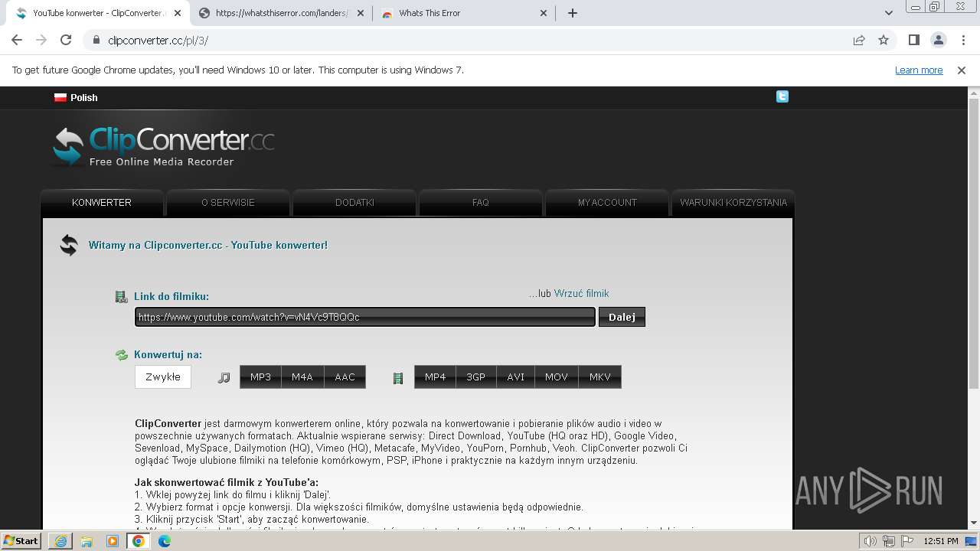Select M4A conversion format
Image resolution: width=980 pixels, height=551 pixels.
[302, 377]
